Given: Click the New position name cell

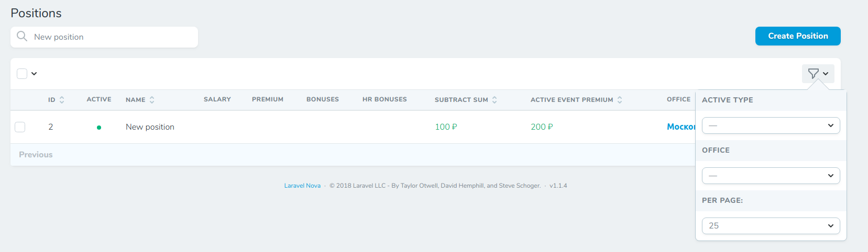Looking at the screenshot, I should 150,127.
